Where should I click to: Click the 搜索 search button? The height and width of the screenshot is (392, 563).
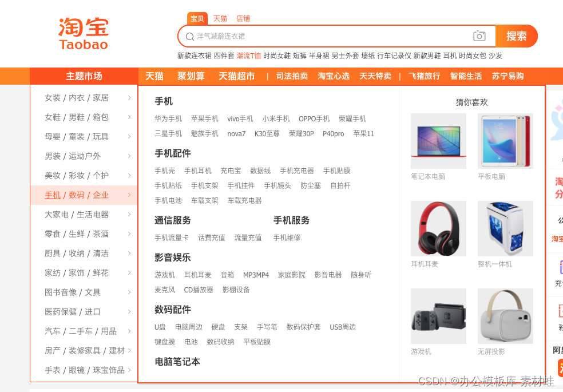click(x=516, y=36)
